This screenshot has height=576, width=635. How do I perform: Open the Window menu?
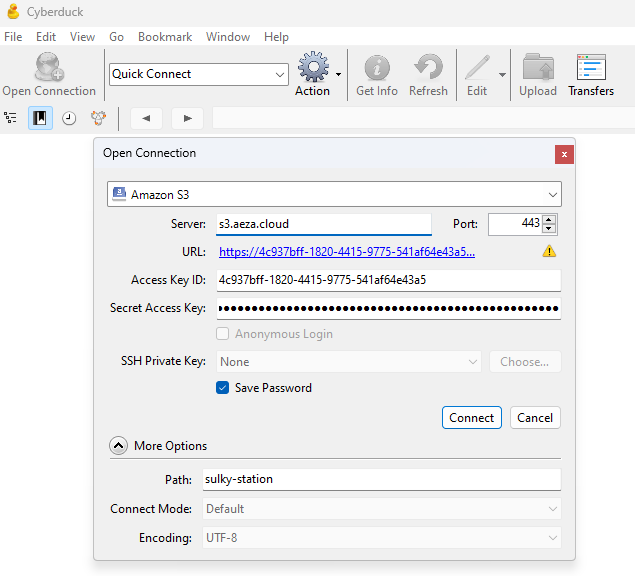pyautogui.click(x=228, y=37)
